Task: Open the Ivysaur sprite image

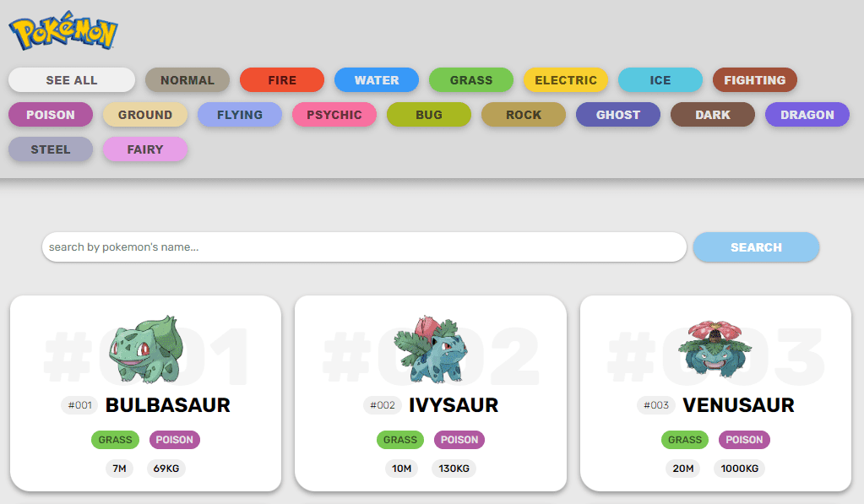Action: pyautogui.click(x=431, y=350)
